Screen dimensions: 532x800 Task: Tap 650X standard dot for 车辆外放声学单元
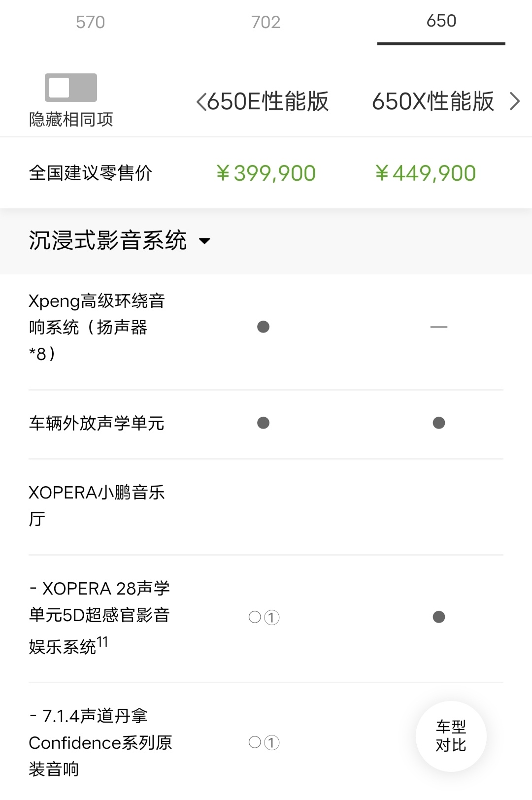pyautogui.click(x=439, y=423)
